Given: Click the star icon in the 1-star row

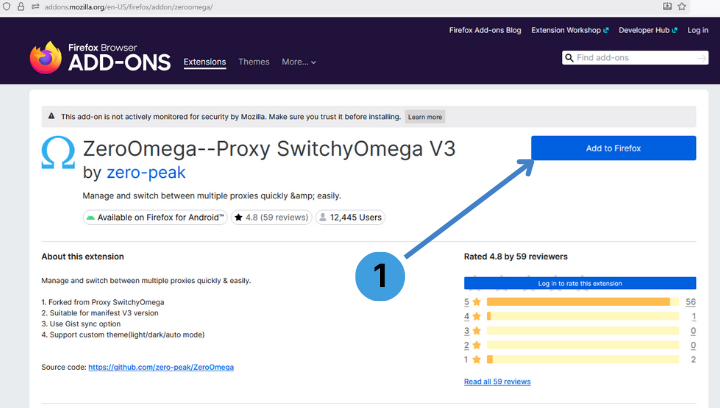Looking at the screenshot, I should [x=477, y=359].
